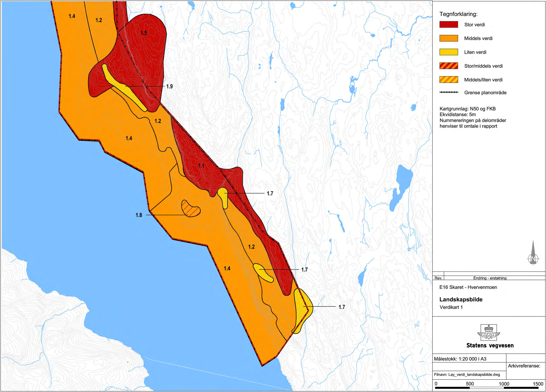Click the dashed Grense planområde line sample

pyautogui.click(x=449, y=92)
